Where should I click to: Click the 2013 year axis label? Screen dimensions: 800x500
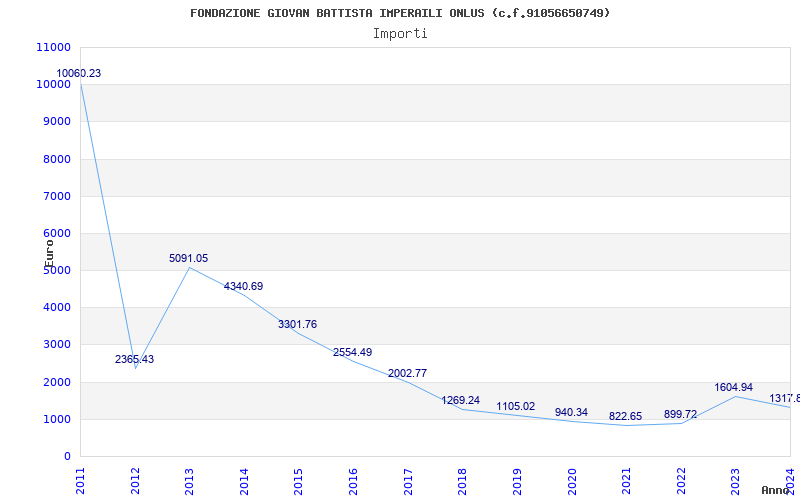click(189, 482)
